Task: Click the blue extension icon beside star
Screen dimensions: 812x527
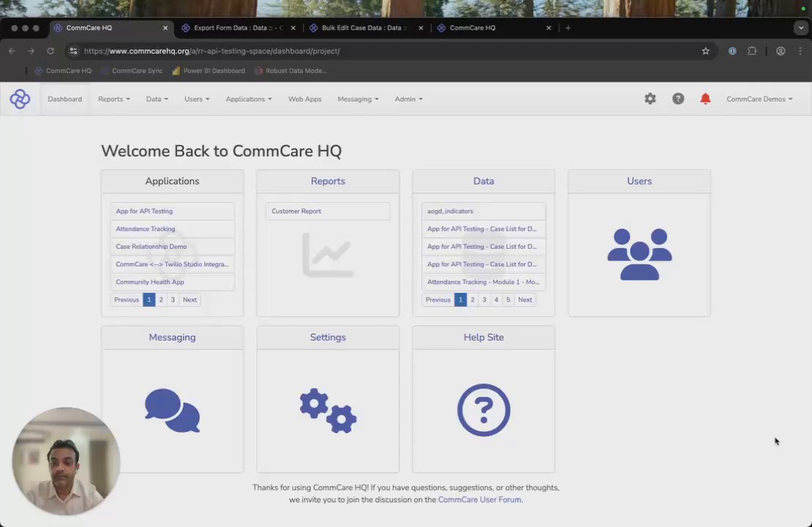Action: pyautogui.click(x=732, y=51)
